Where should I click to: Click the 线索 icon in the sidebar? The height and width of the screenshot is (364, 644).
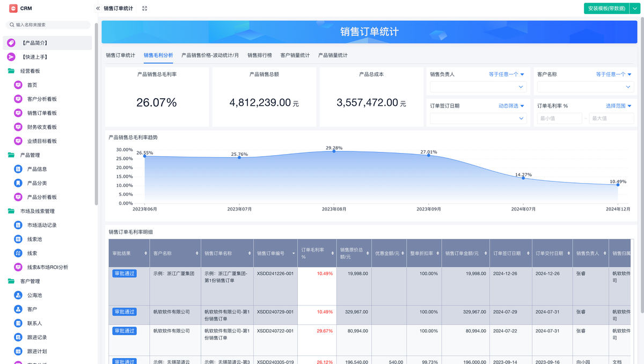pyautogui.click(x=18, y=253)
